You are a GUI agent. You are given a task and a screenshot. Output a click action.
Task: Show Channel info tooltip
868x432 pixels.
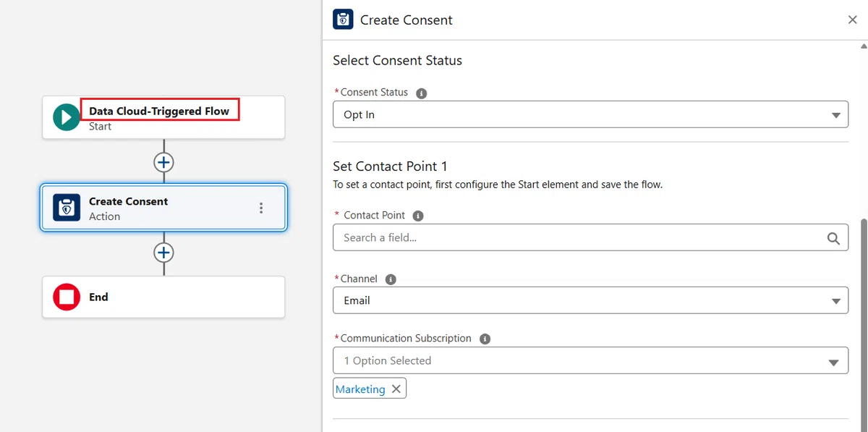(x=391, y=279)
